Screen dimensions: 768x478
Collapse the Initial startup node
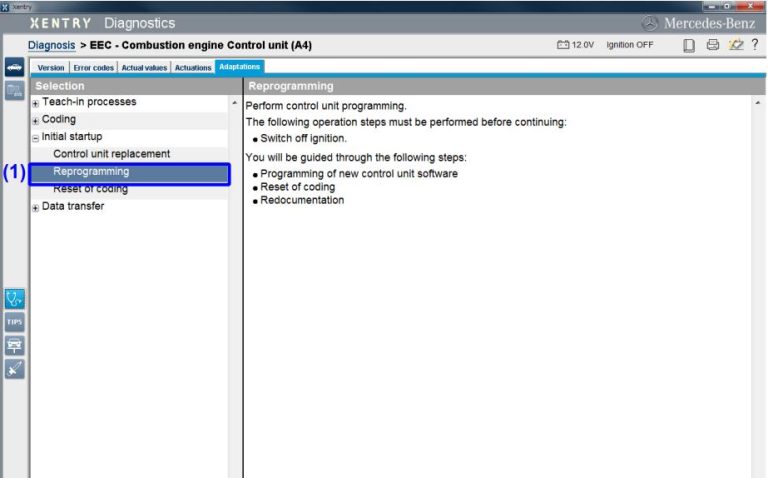36,138
